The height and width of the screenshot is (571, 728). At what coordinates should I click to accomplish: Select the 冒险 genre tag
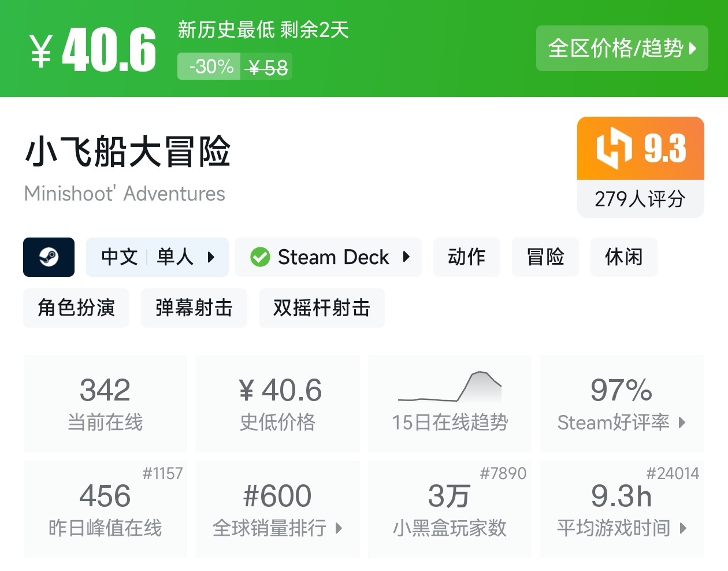coord(545,257)
